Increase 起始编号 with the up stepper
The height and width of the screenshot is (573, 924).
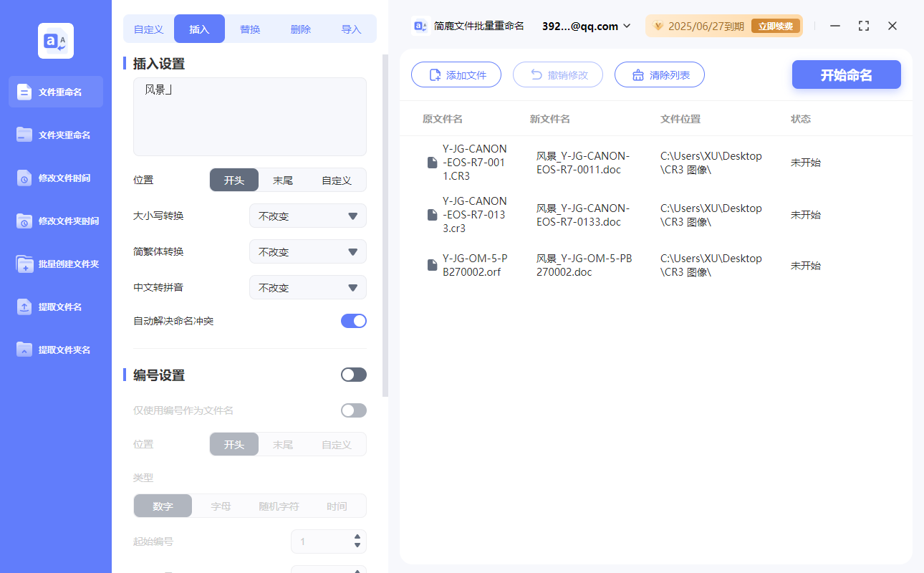356,538
